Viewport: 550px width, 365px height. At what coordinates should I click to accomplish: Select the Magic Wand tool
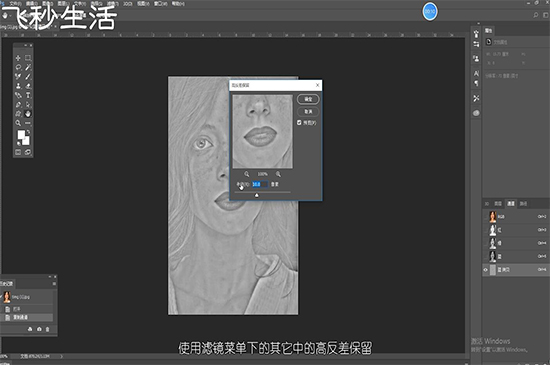click(28, 67)
